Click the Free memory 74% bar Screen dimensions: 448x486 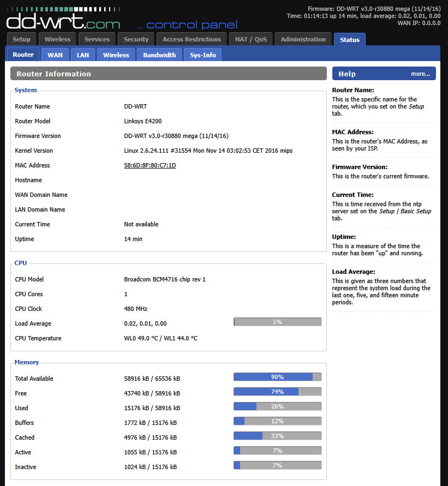[x=278, y=392]
